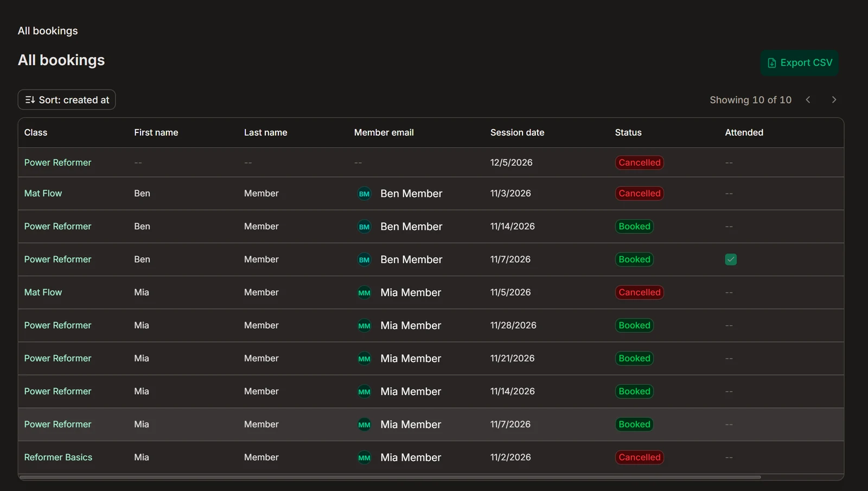Click the All bookings breadcrumb at top
Viewport: 868px width, 491px height.
click(x=48, y=31)
